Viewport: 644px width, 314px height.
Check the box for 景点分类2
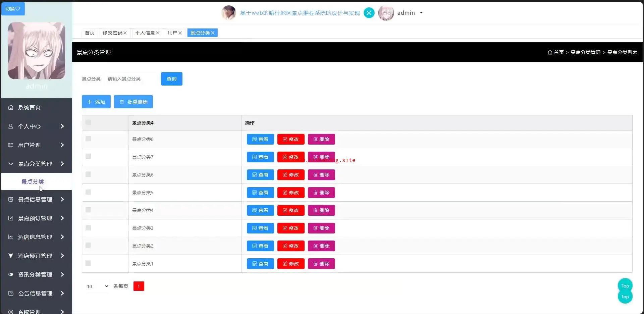pos(88,245)
